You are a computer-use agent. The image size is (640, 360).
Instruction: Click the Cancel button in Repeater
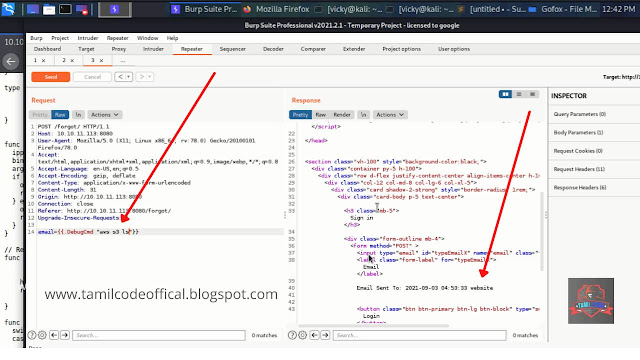[92, 77]
